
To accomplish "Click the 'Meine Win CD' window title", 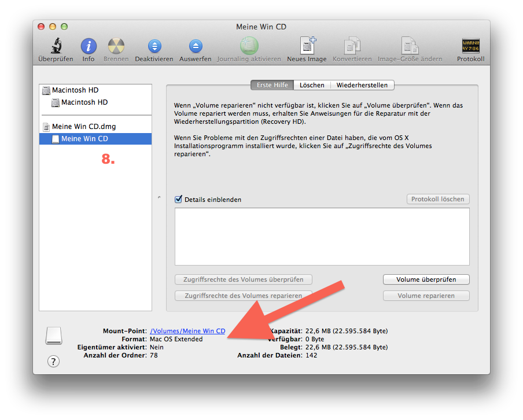I will [x=261, y=27].
